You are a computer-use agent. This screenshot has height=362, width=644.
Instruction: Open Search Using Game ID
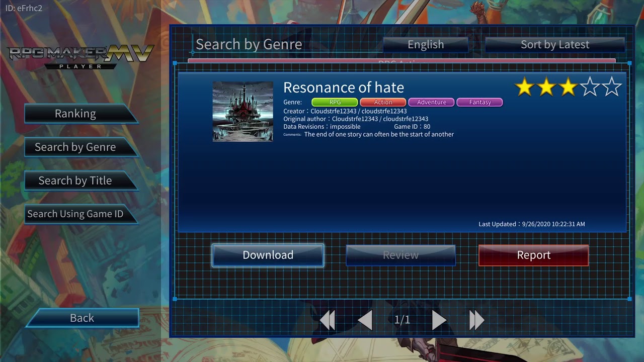coord(80,214)
